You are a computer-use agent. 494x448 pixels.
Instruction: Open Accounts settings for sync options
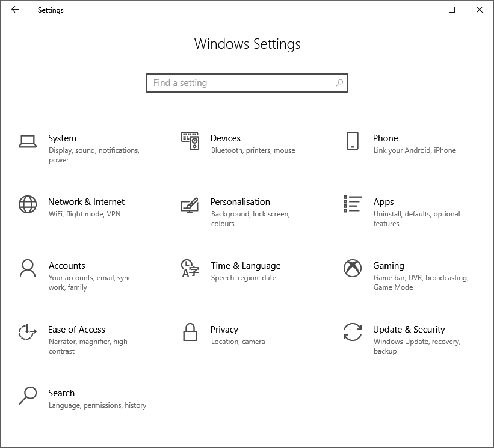67,265
